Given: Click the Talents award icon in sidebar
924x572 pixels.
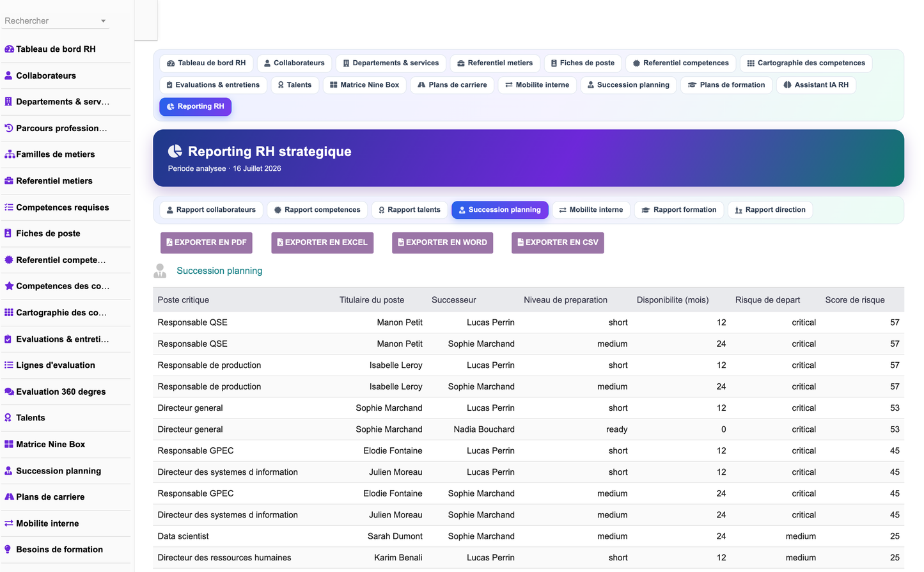Looking at the screenshot, I should [x=8, y=418].
